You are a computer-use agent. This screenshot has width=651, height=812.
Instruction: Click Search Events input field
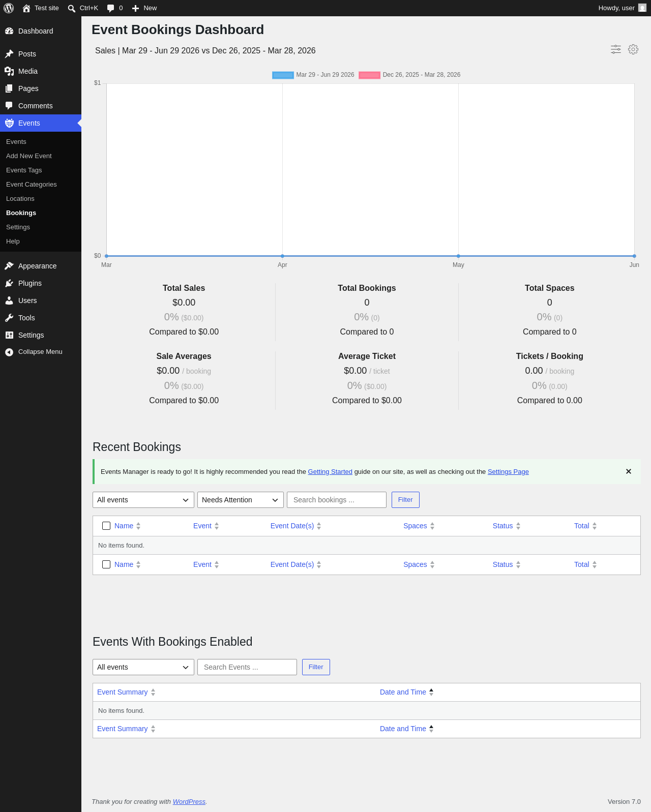click(247, 667)
